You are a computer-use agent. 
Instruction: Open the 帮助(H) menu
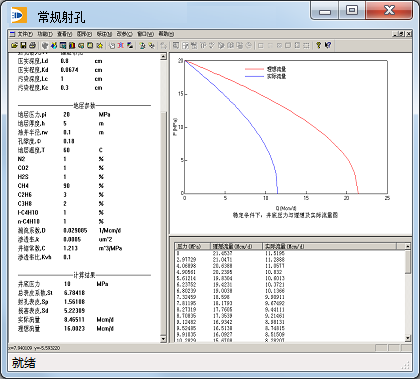[x=166, y=34]
